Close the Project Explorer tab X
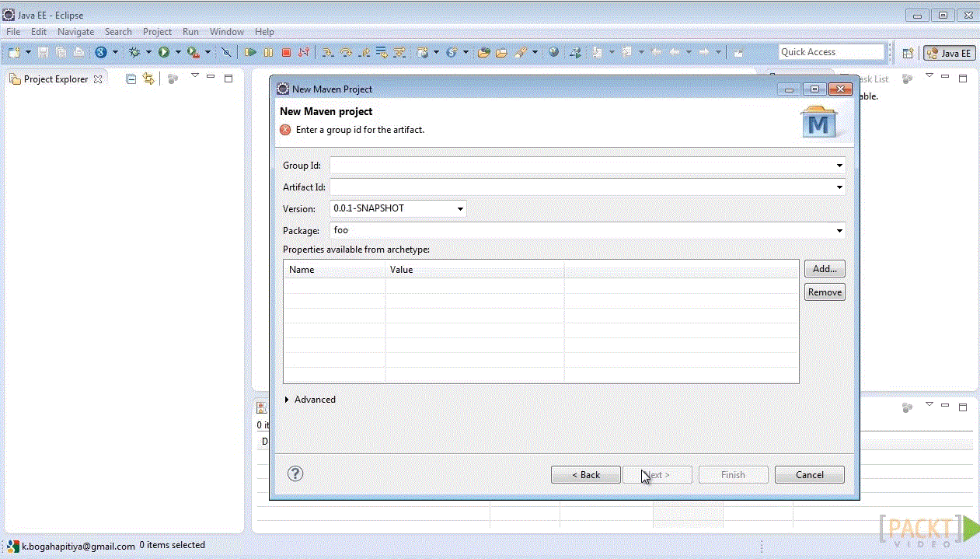The height and width of the screenshot is (559, 980). [98, 79]
